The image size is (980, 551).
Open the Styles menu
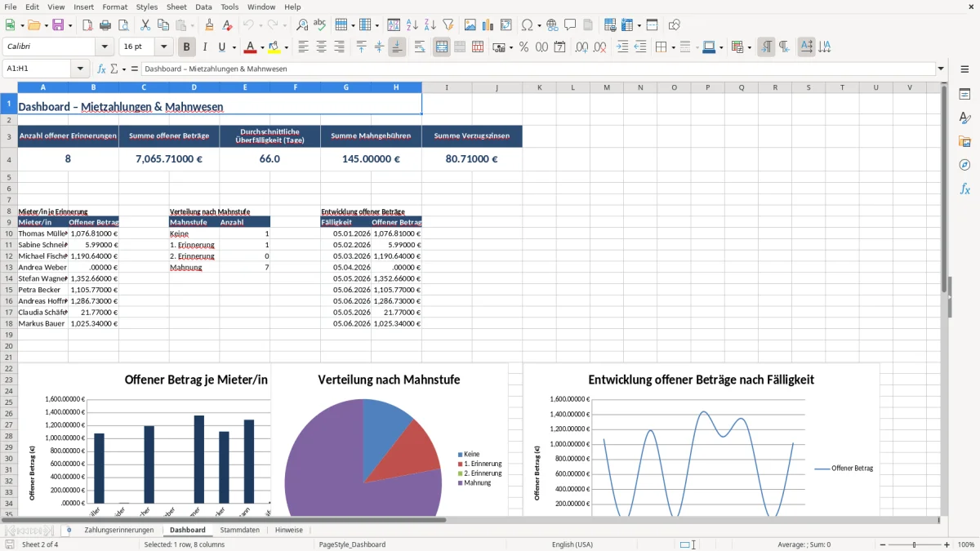(x=147, y=7)
